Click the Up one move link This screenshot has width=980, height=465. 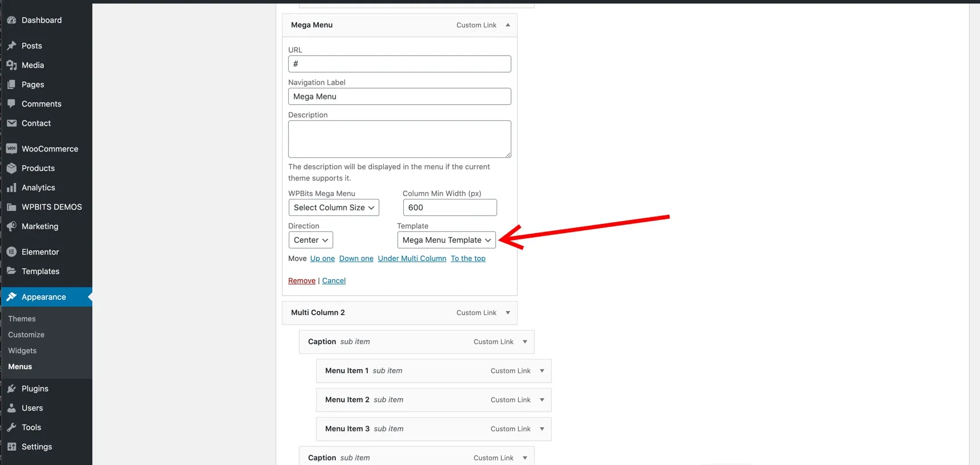tap(322, 259)
